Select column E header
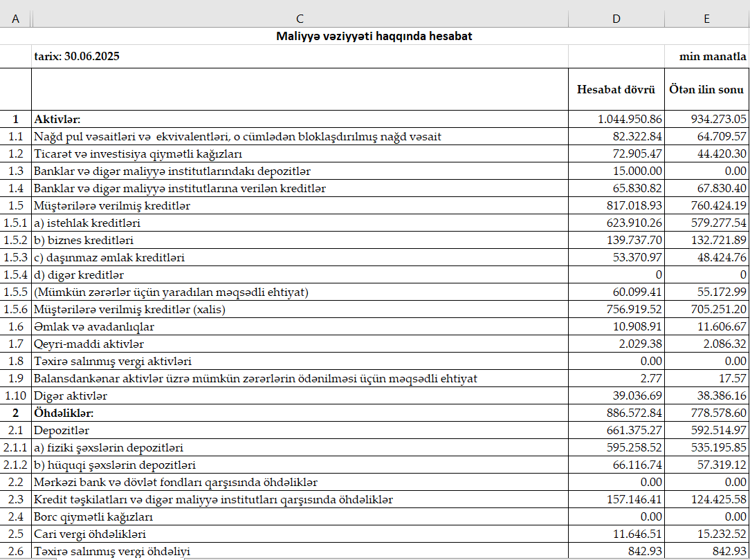Image resolution: width=750 pixels, height=560 pixels. point(707,19)
